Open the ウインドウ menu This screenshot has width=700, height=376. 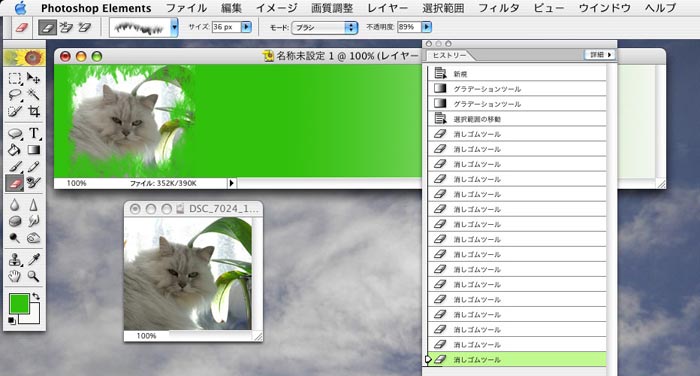[x=604, y=8]
